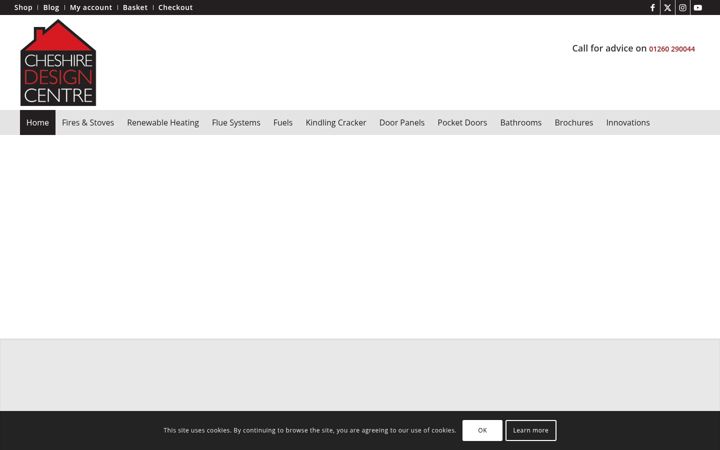Open the Brochures menu item

point(574,123)
